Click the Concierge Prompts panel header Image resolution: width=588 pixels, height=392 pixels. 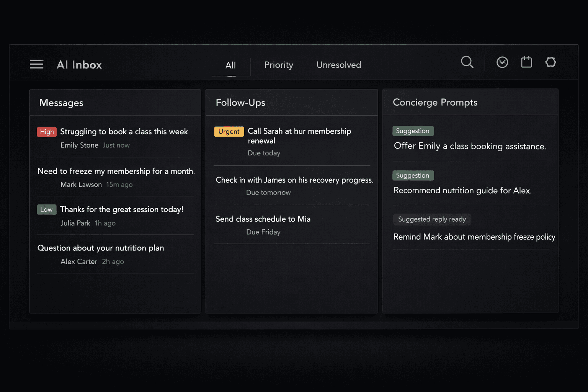pyautogui.click(x=435, y=102)
